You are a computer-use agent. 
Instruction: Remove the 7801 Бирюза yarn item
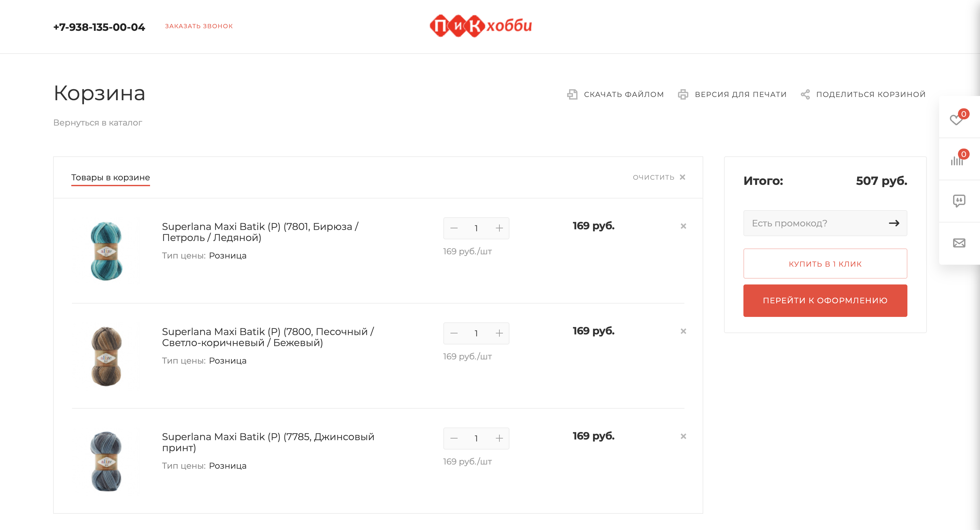[x=683, y=226]
